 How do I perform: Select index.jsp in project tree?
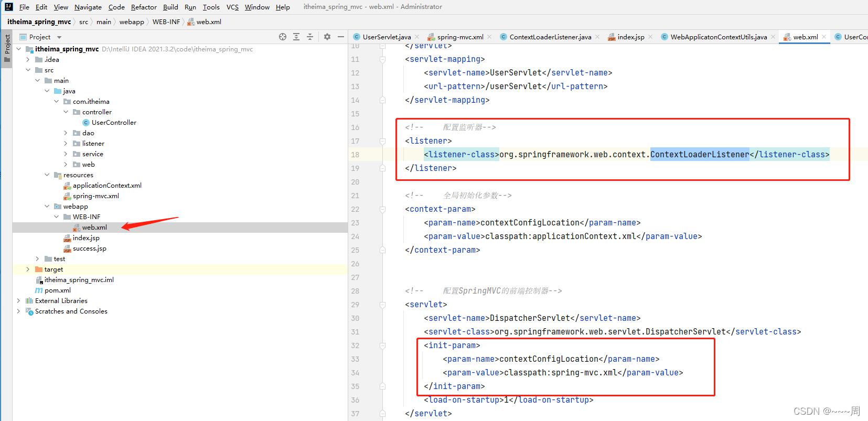coord(86,238)
